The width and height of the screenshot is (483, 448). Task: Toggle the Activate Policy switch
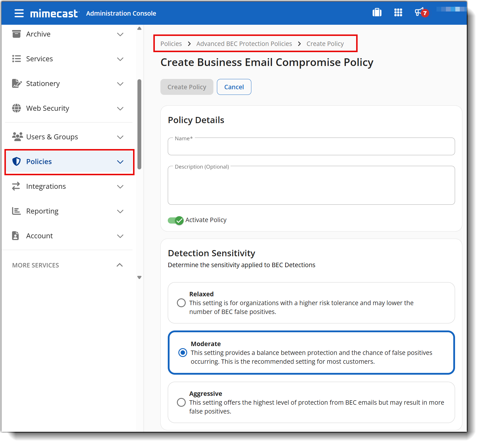pyautogui.click(x=176, y=220)
